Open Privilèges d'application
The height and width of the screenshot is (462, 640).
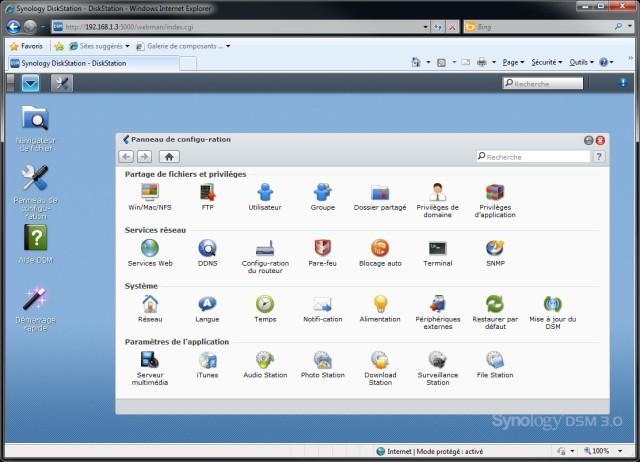coord(495,200)
